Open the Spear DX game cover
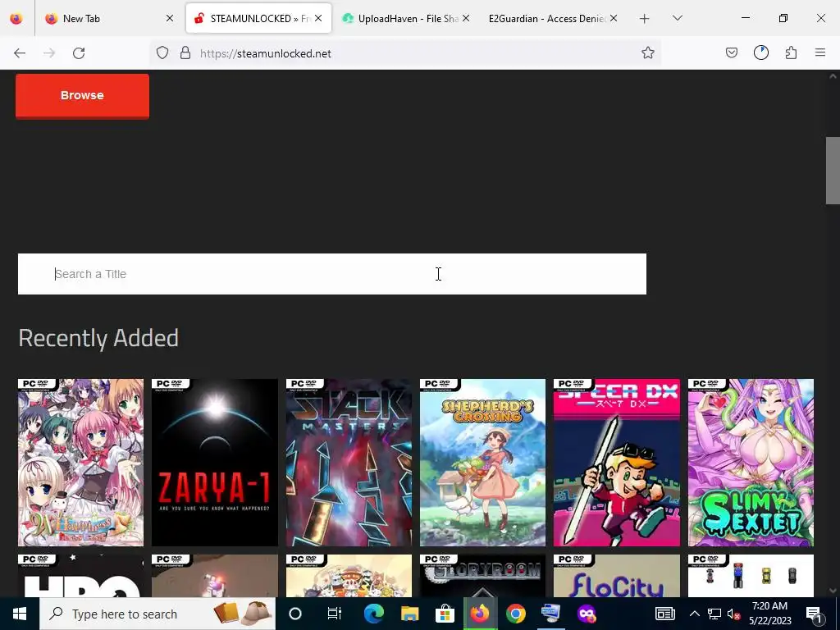This screenshot has width=840, height=630. coord(617,463)
